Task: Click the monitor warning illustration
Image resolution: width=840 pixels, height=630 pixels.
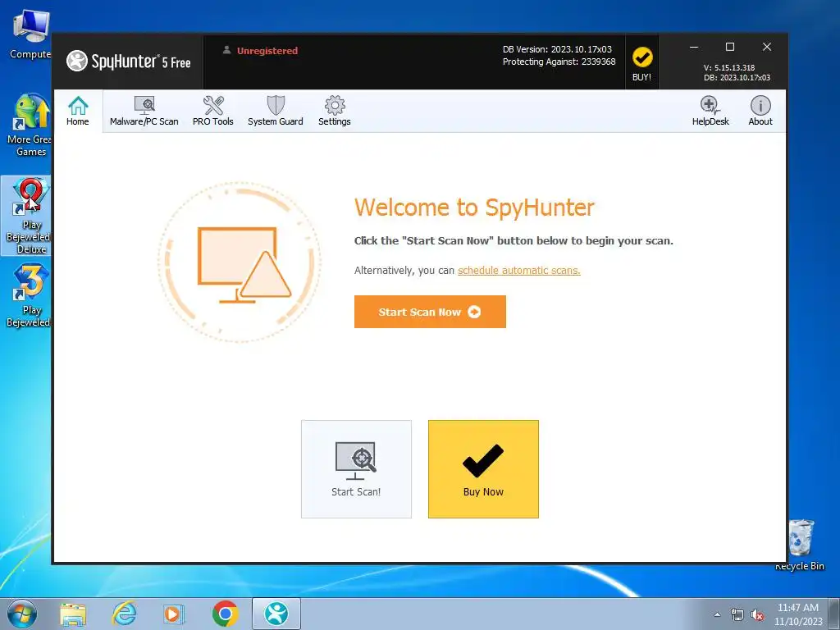Action: click(x=240, y=262)
